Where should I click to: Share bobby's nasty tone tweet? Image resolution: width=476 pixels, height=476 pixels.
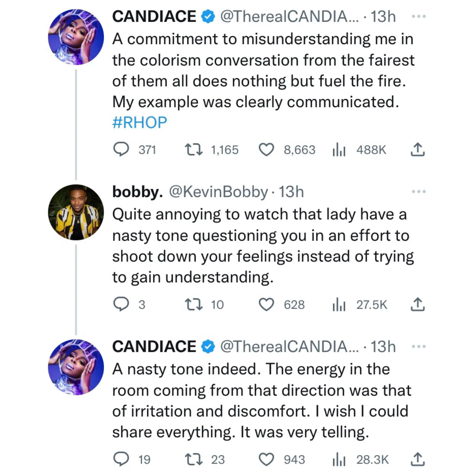click(x=418, y=304)
